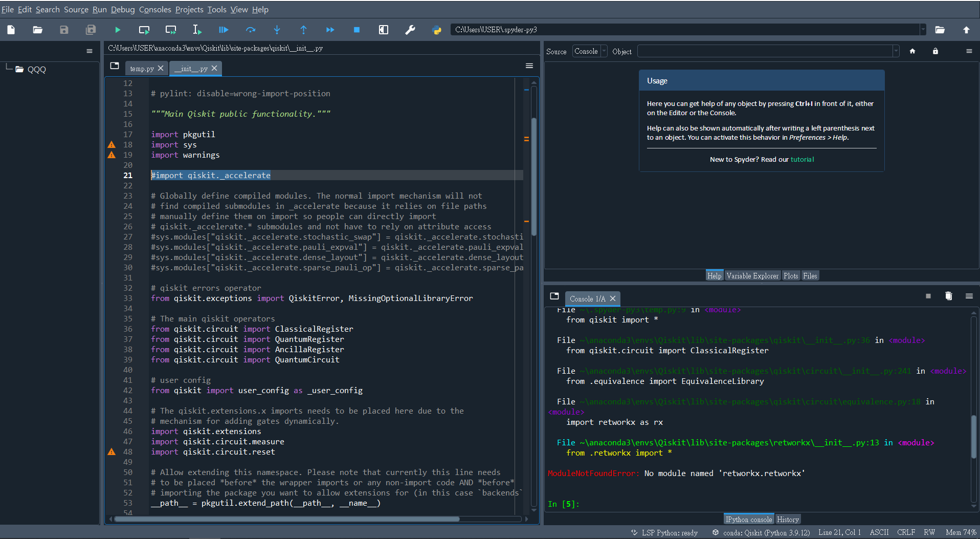Toggle the Help pane lock icon
980x539 pixels.
tap(936, 51)
